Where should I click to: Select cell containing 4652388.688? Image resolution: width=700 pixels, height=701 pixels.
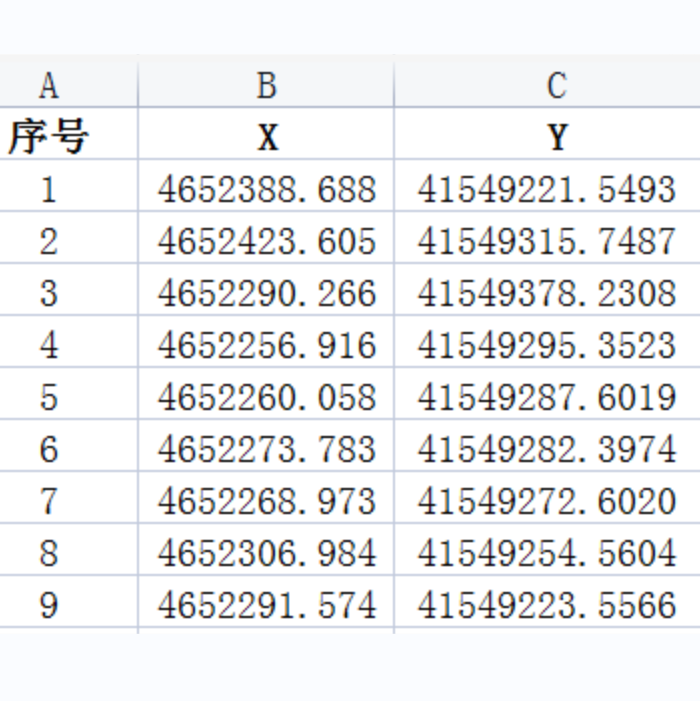pos(266,185)
